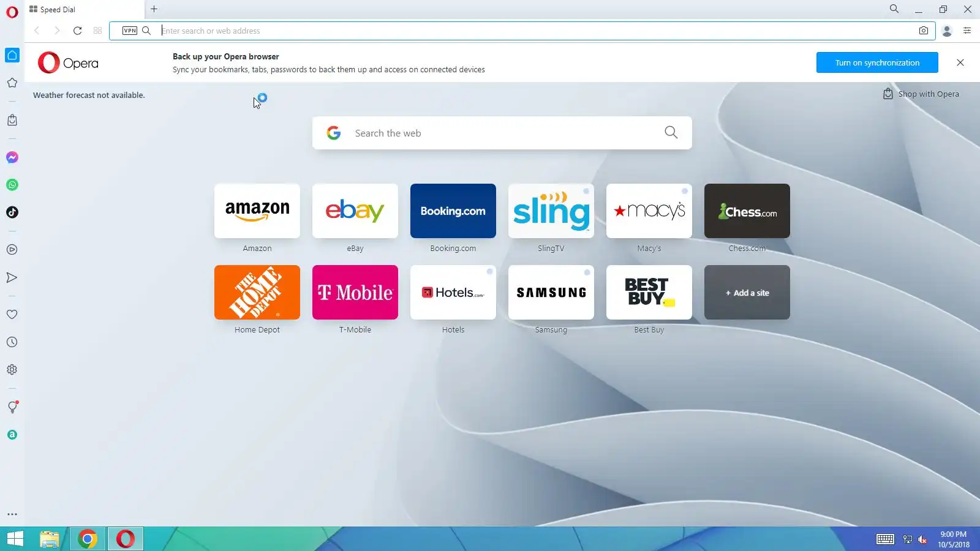The width and height of the screenshot is (980, 551).
Task: Open the Booking.com speed dial tile
Action: click(x=453, y=211)
